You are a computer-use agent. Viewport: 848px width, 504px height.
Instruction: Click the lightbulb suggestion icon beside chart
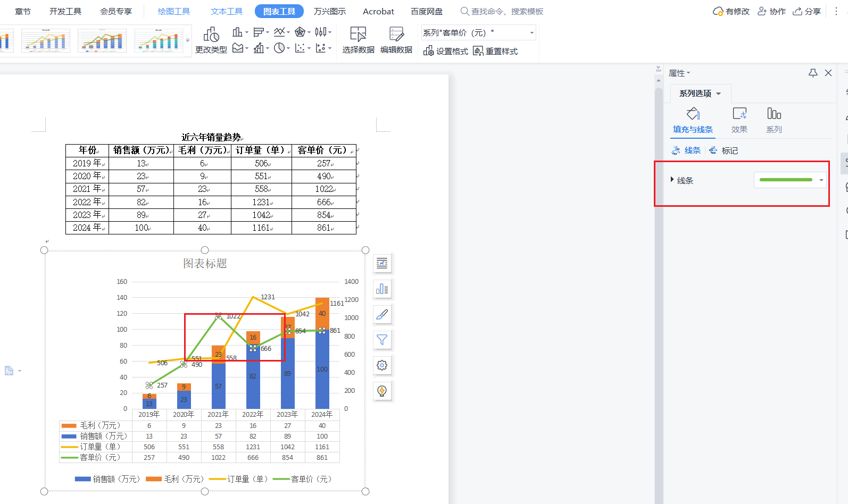click(x=382, y=391)
